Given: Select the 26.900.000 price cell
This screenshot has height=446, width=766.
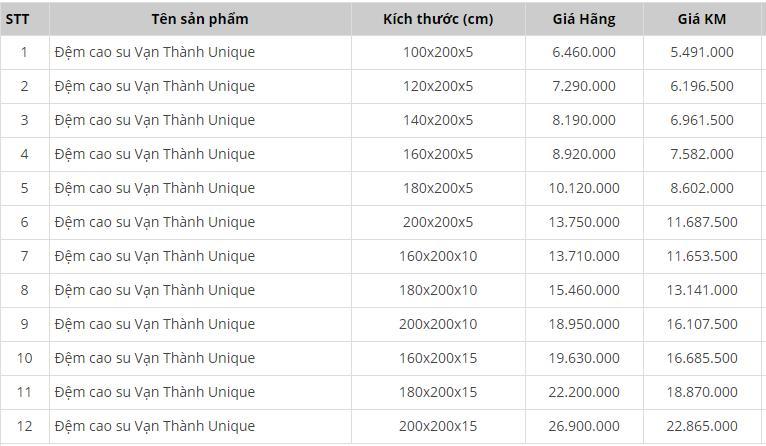Looking at the screenshot, I should coord(584,426).
